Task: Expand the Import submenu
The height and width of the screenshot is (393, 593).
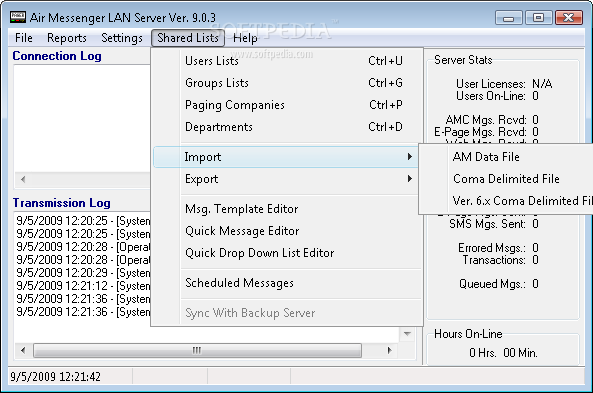Action: (x=286, y=157)
